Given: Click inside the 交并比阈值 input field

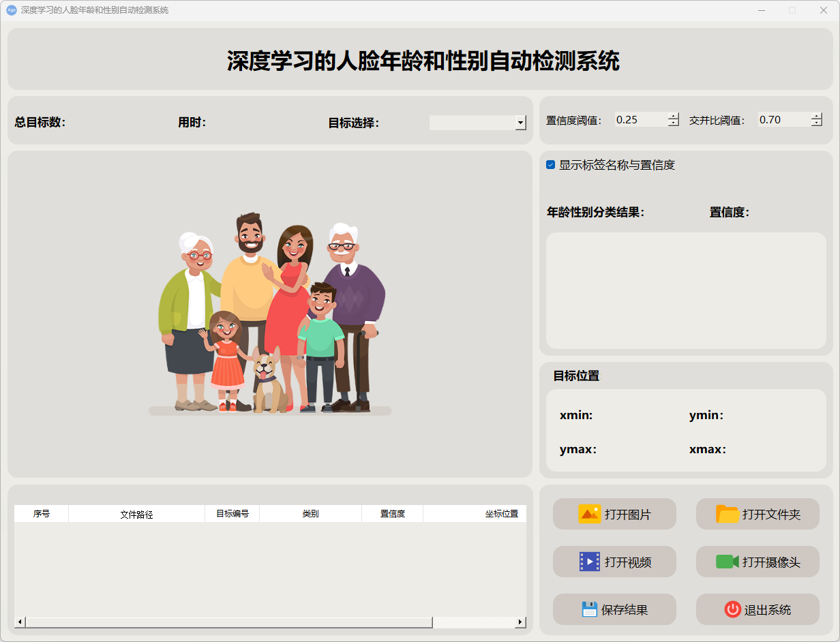Looking at the screenshot, I should 783,120.
